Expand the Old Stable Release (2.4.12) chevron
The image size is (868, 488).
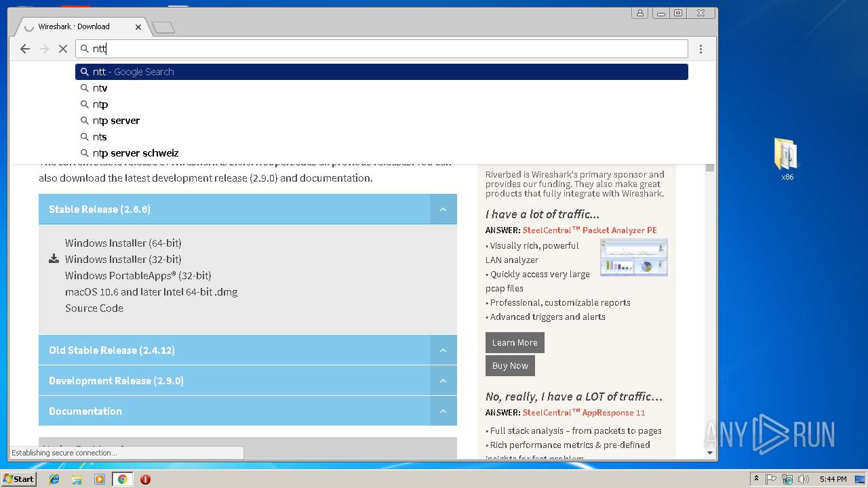click(443, 350)
